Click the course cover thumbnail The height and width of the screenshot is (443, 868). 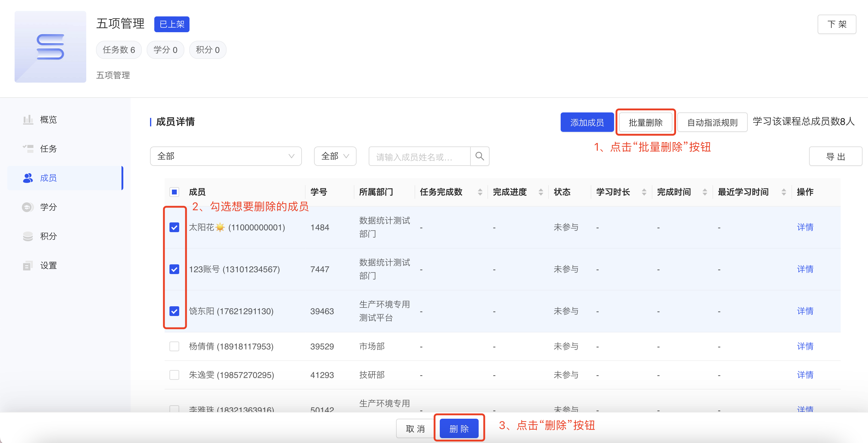click(x=50, y=46)
